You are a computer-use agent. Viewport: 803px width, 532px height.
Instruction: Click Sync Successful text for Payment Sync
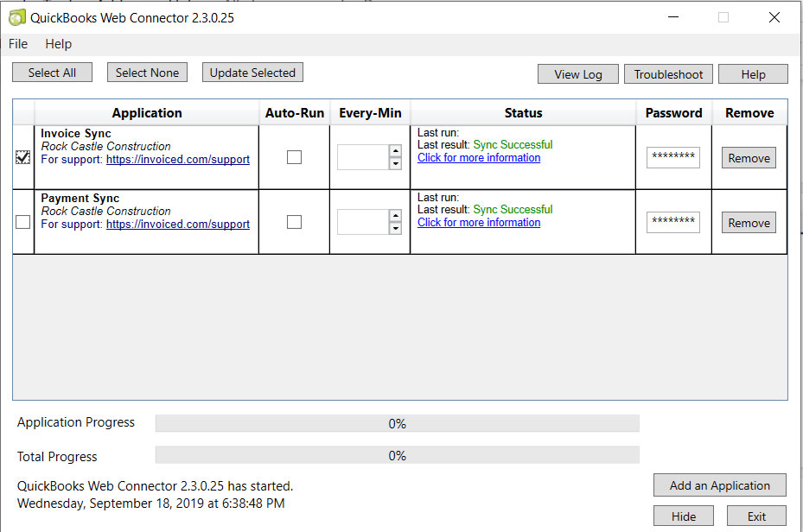click(x=513, y=210)
